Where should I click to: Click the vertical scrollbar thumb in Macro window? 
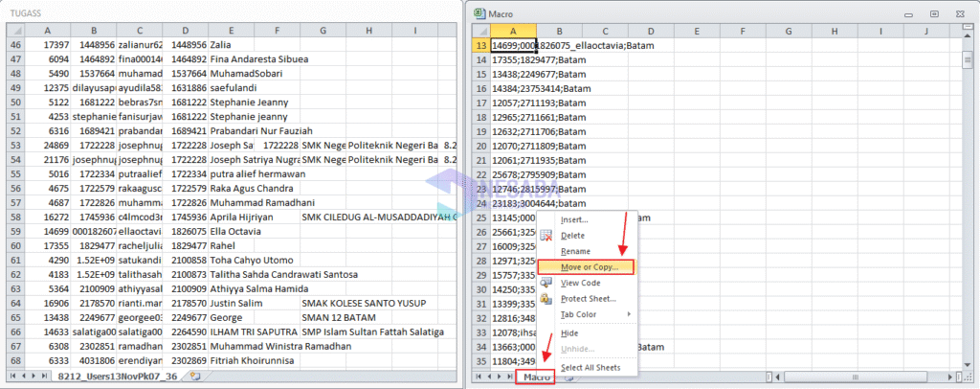point(968,60)
